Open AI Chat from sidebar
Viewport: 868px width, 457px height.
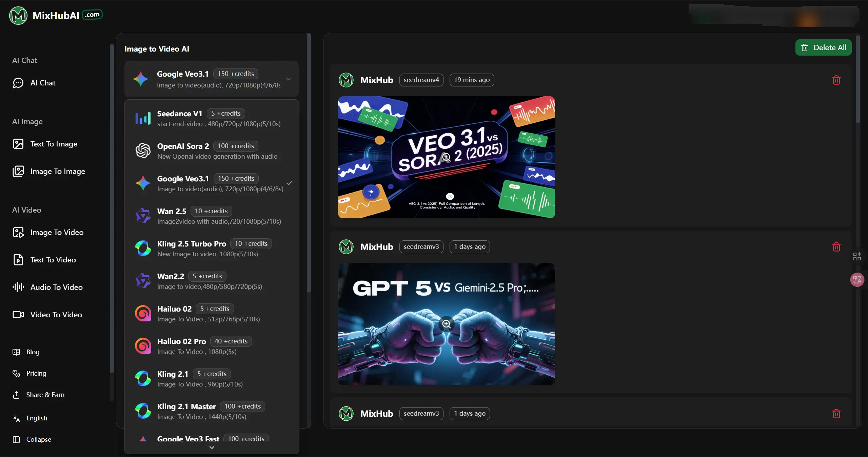coord(42,83)
